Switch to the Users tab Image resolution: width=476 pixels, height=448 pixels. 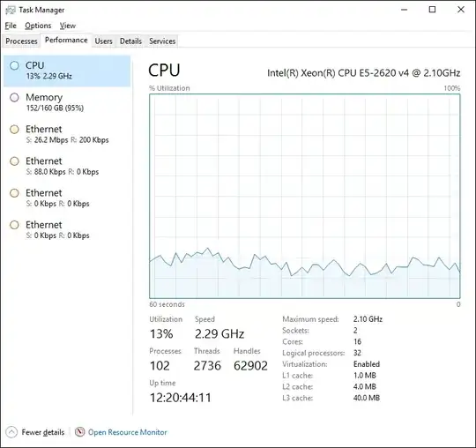[103, 41]
